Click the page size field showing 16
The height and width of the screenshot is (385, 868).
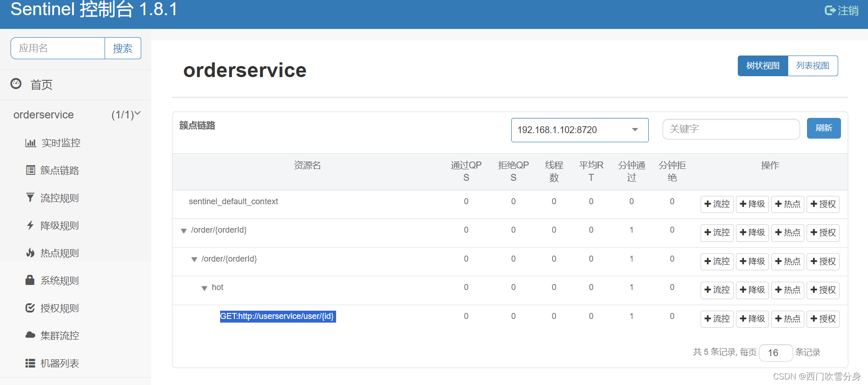[x=776, y=352]
